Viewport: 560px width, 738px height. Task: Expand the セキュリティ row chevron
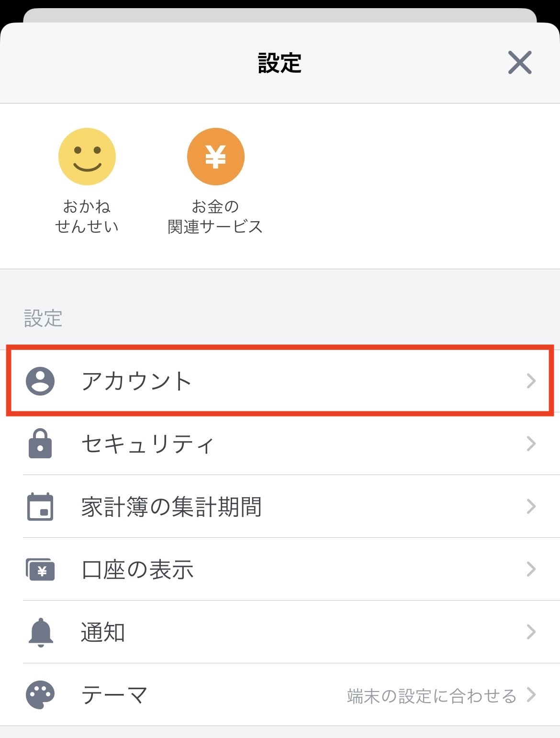531,443
